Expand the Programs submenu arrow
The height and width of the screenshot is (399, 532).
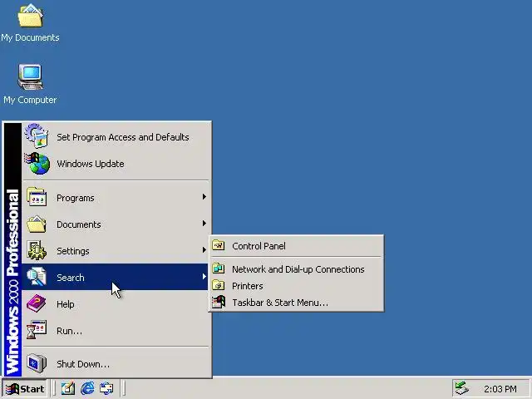pos(204,197)
